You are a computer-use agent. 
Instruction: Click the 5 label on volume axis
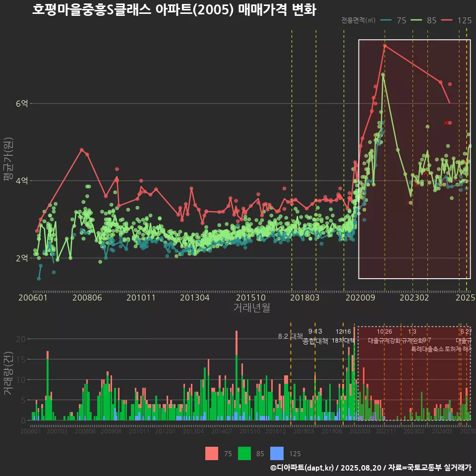click(x=23, y=400)
